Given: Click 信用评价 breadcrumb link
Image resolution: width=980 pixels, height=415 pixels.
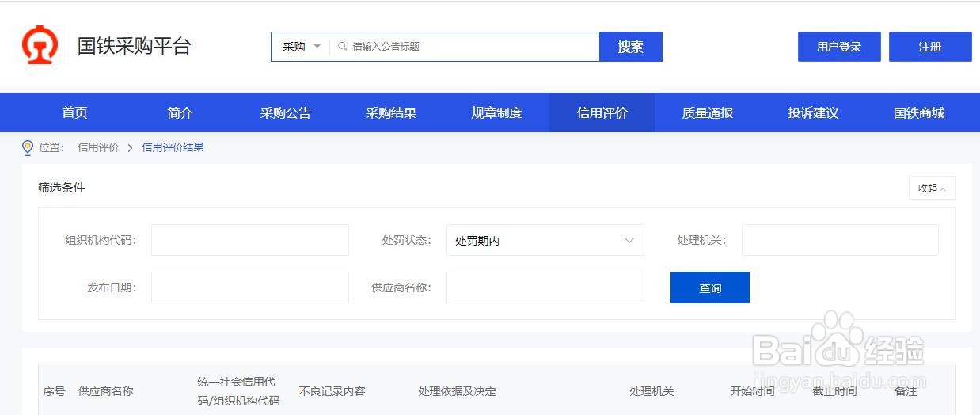Looking at the screenshot, I should pyautogui.click(x=98, y=147).
